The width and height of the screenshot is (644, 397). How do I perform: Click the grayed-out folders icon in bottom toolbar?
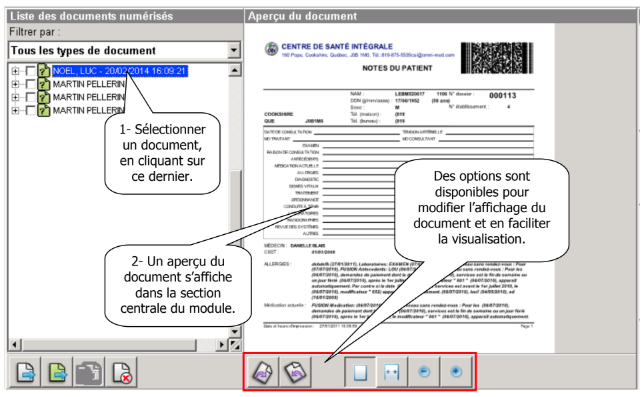tap(89, 372)
